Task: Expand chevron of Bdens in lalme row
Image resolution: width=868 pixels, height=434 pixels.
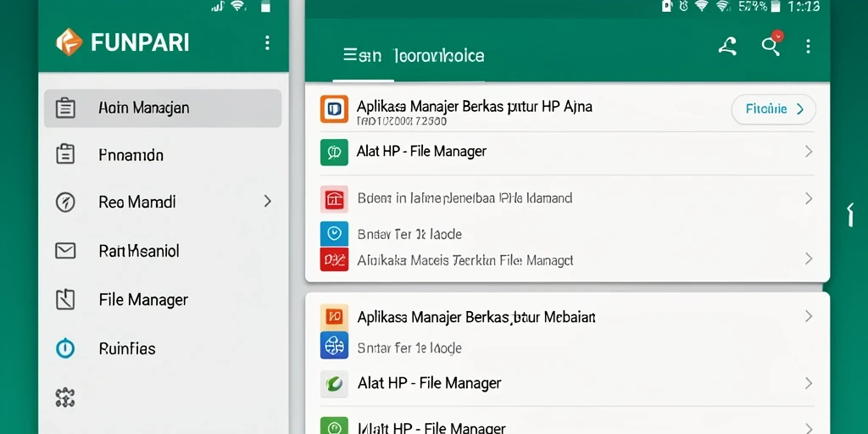Action: point(808,198)
